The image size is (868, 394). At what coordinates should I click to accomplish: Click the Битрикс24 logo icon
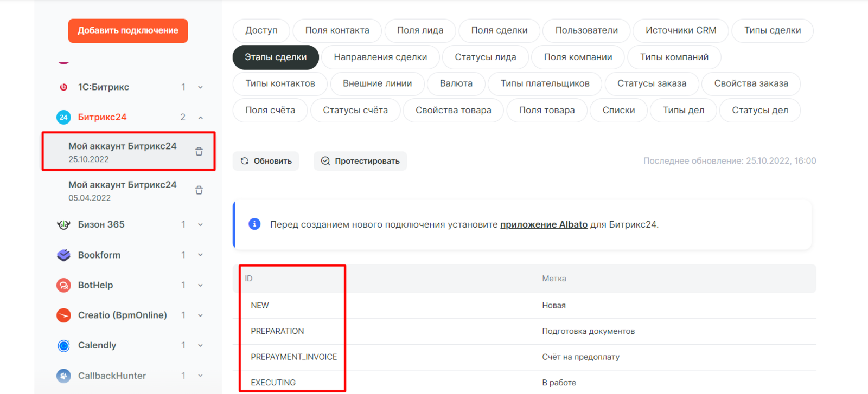pyautogui.click(x=63, y=117)
